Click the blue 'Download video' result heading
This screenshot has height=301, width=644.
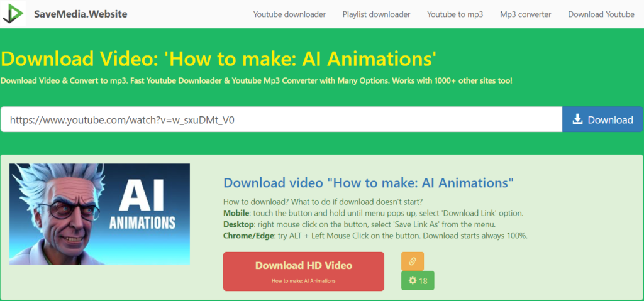pyautogui.click(x=369, y=183)
